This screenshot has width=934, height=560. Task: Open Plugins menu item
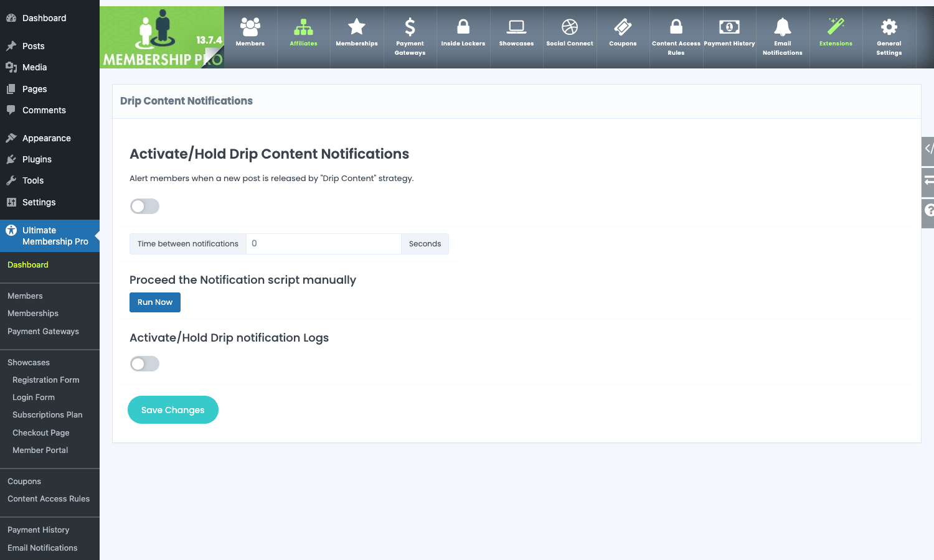[50, 159]
